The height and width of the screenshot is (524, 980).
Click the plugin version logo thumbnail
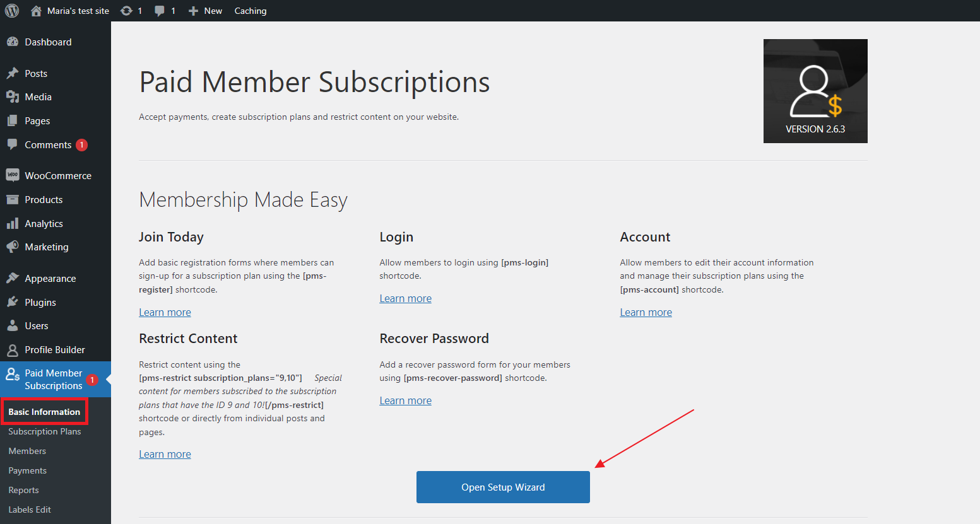click(815, 91)
